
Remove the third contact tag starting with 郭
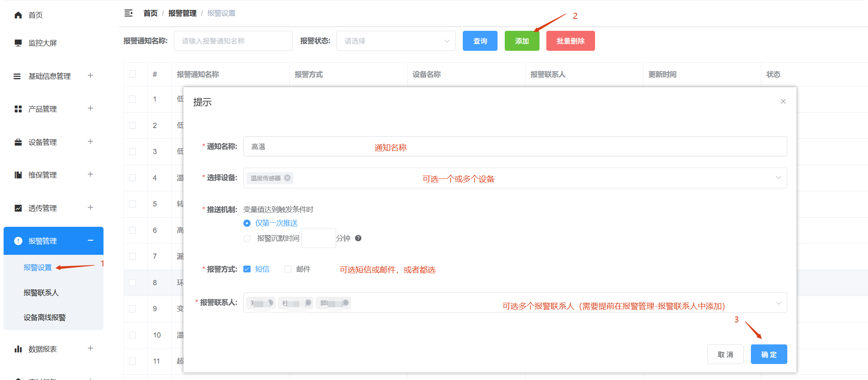(x=346, y=302)
